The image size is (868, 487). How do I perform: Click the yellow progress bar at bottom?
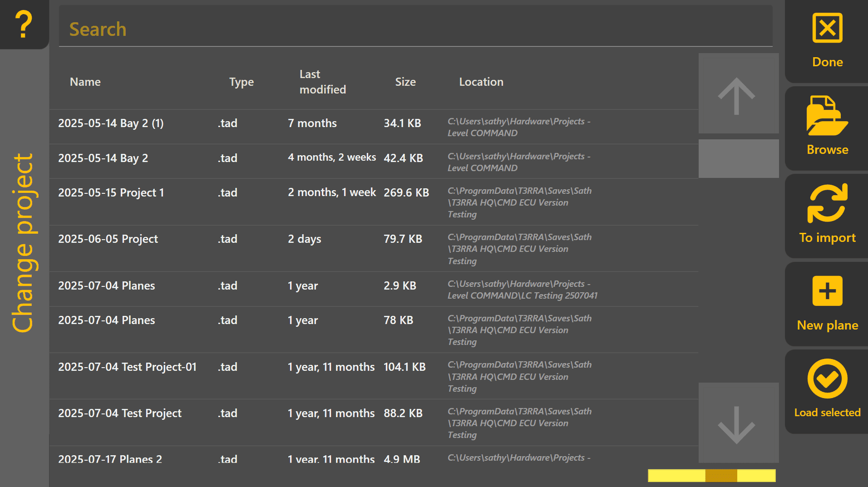(x=711, y=475)
